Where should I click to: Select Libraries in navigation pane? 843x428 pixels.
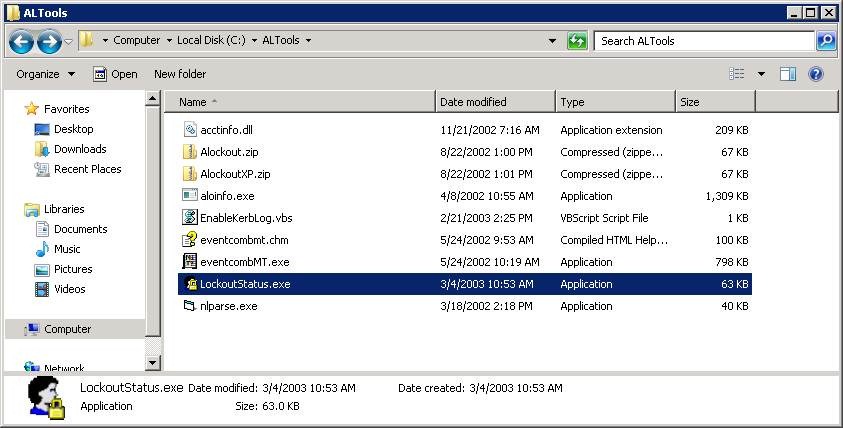(54, 209)
